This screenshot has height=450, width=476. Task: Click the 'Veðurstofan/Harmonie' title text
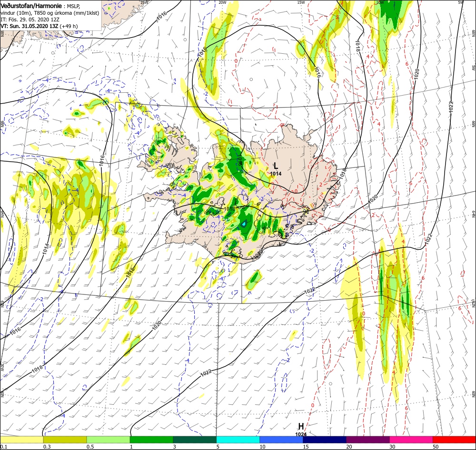[x=31, y=6]
